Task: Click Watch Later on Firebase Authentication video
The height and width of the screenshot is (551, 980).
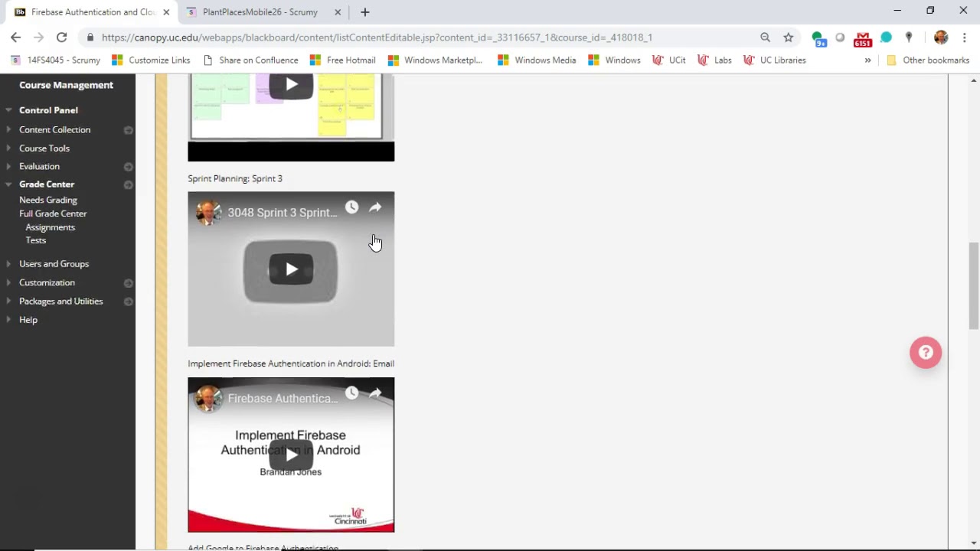Action: 351,393
